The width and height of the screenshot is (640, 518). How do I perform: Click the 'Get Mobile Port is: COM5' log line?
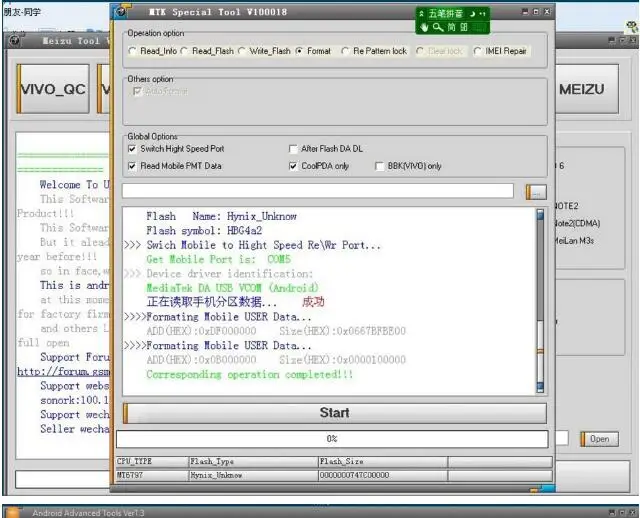[x=218, y=259]
